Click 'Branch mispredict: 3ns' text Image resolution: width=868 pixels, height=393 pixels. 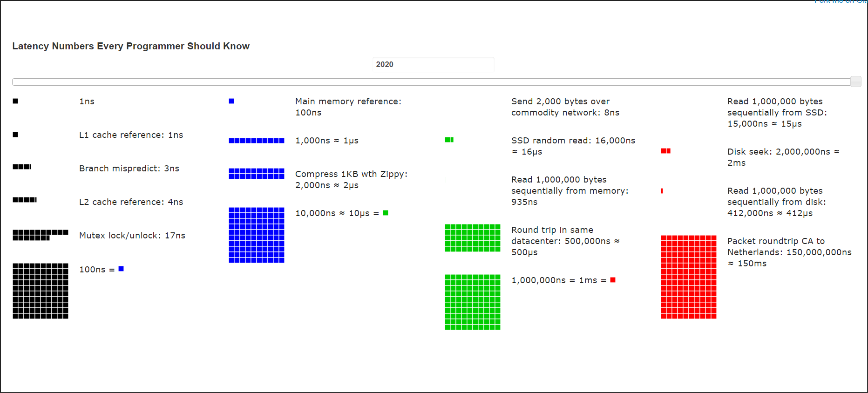pos(129,169)
